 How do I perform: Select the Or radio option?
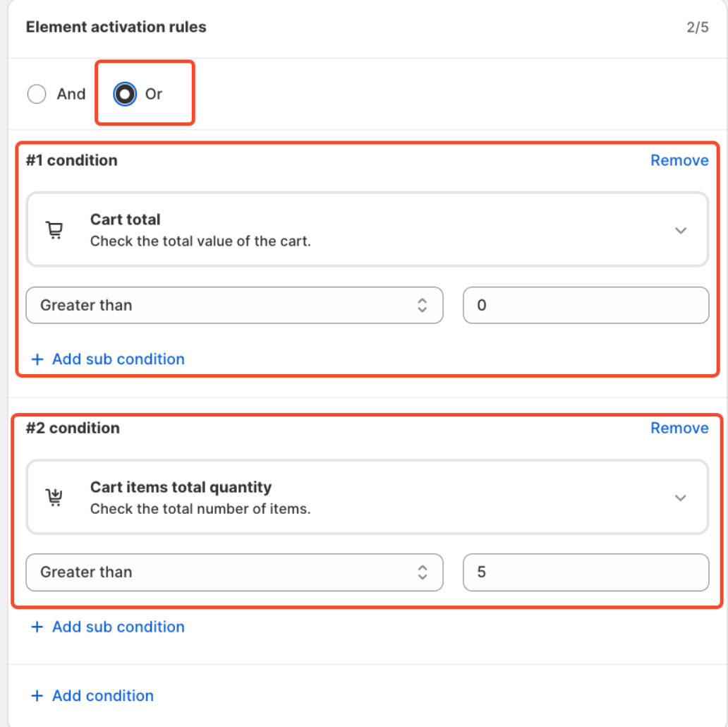pyautogui.click(x=126, y=94)
